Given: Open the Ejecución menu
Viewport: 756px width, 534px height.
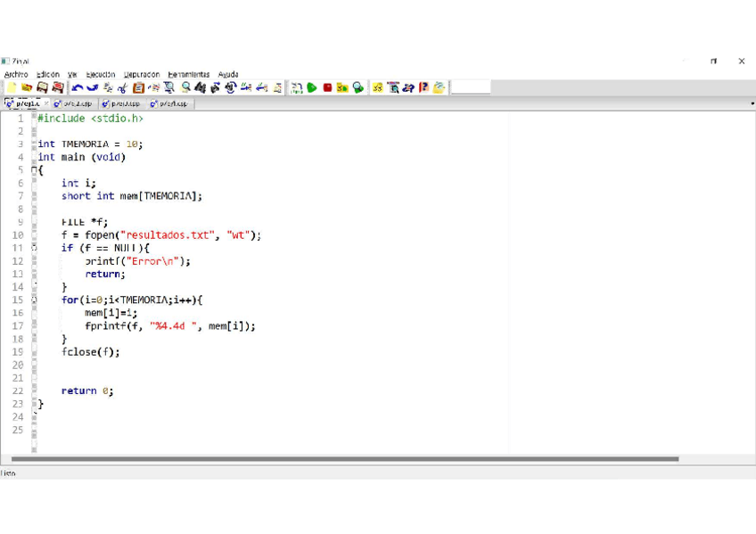Looking at the screenshot, I should point(101,75).
